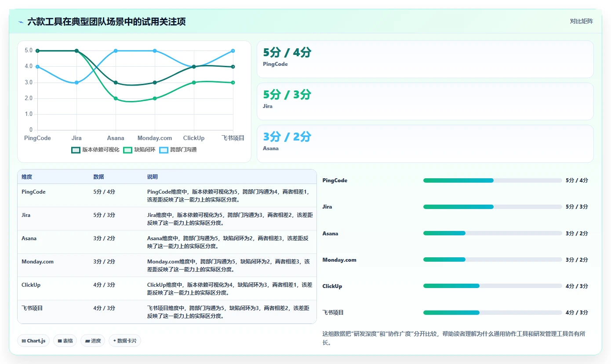Click "4分 / 3分" right of the ClickUp progress bar
The width and height of the screenshot is (611, 364).
point(577,286)
